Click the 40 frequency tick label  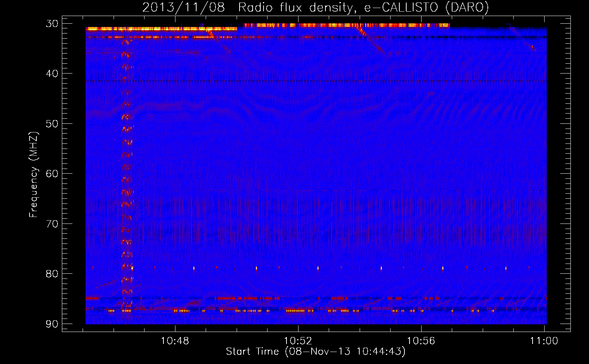click(x=52, y=74)
